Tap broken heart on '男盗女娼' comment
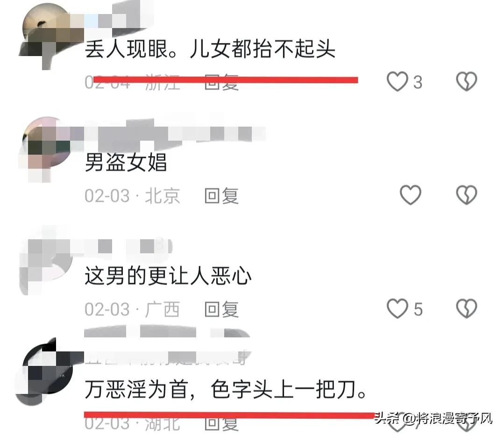The width and height of the screenshot is (504, 436). pyautogui.click(x=466, y=195)
